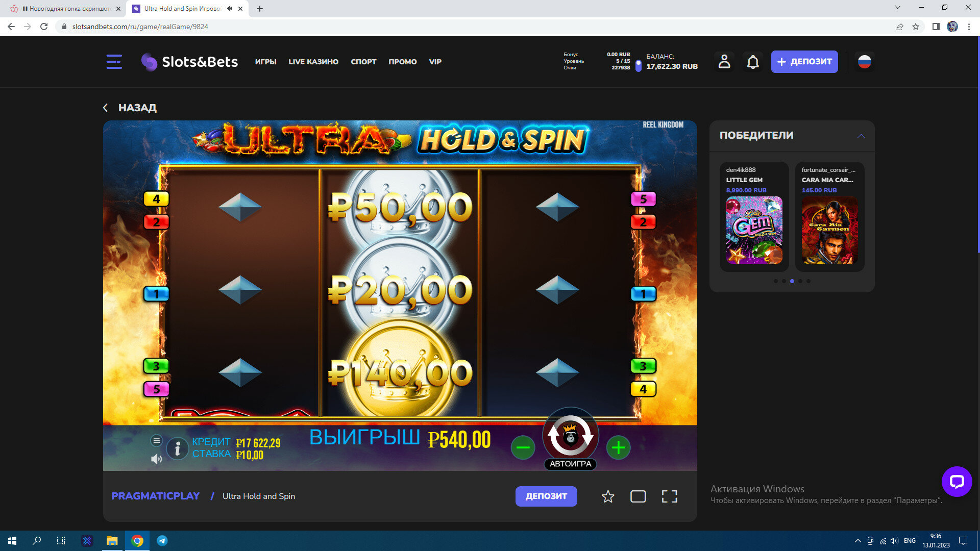Toggle the theater mode rectangle
Viewport: 980px width, 551px height.
pos(638,496)
